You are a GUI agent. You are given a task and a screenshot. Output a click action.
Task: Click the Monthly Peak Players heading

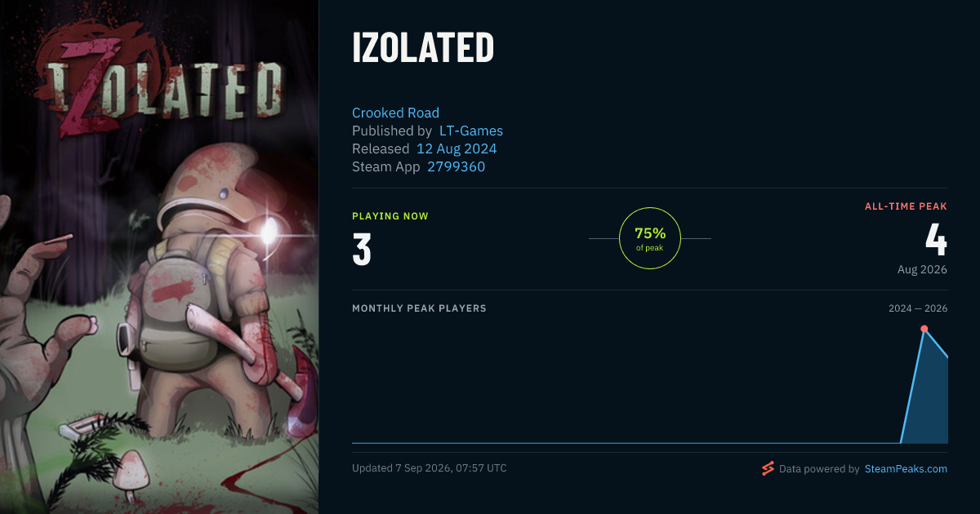pyautogui.click(x=419, y=308)
